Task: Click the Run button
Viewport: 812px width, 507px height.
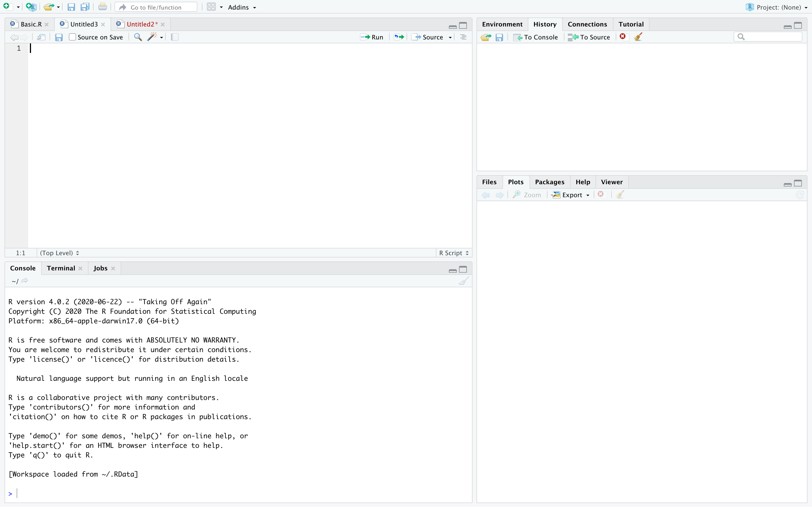Action: click(372, 37)
